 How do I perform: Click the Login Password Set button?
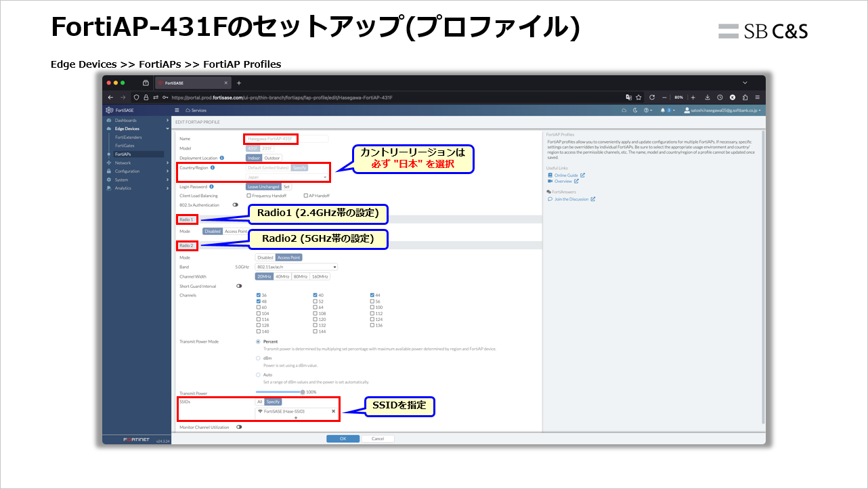[286, 186]
